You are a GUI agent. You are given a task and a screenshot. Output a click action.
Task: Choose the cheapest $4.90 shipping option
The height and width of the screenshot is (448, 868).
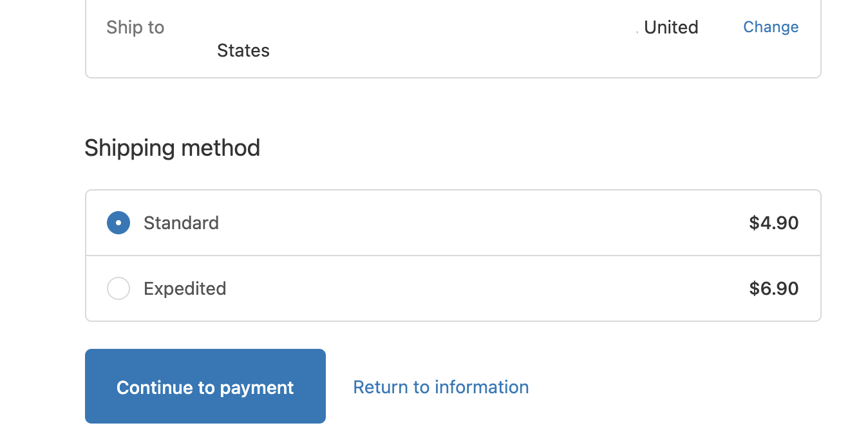[453, 223]
